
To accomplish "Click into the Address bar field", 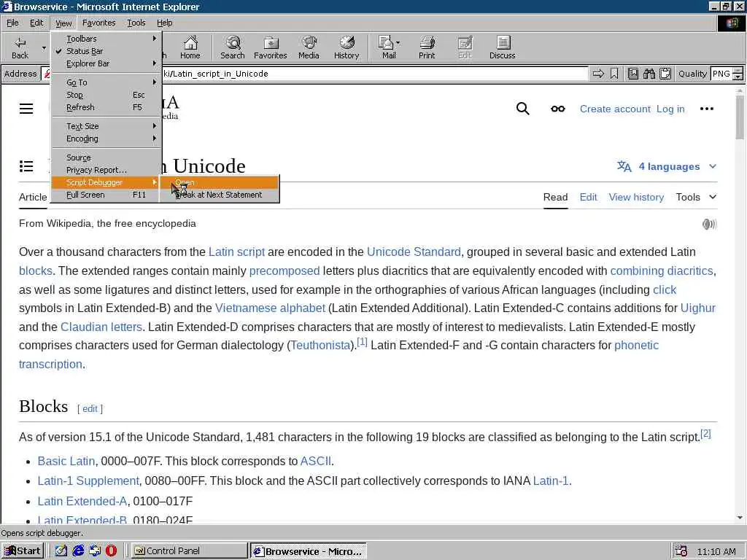I will [x=314, y=74].
